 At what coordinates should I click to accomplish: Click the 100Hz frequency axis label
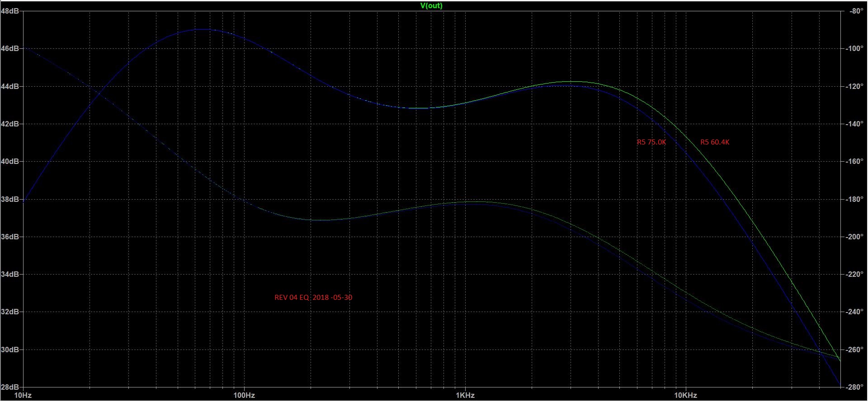tap(244, 395)
